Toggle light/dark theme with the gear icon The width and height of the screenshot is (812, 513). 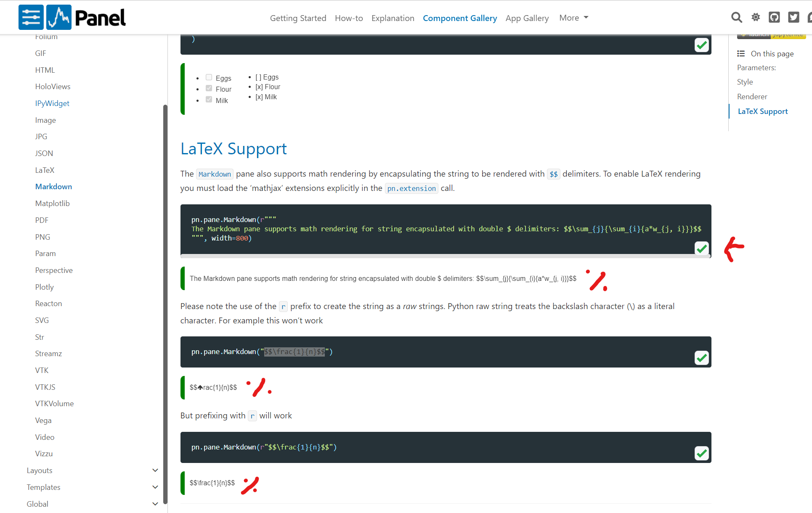pos(755,17)
